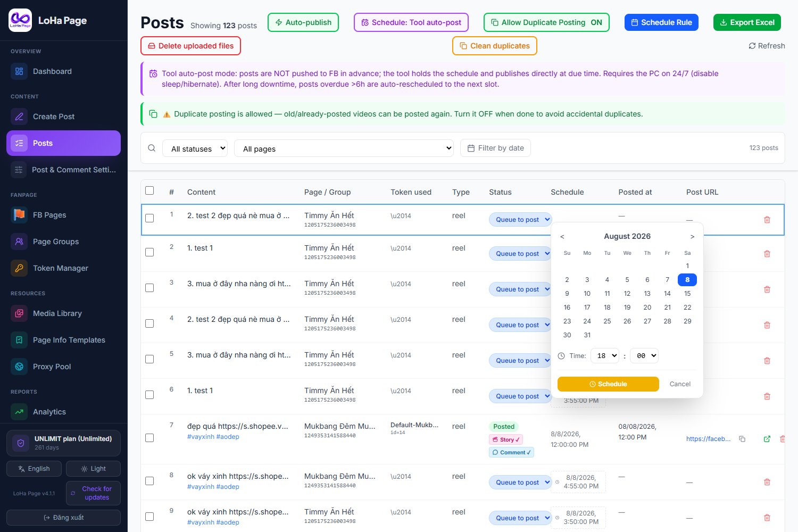798x532 pixels.
Task: Click Delete uploaded files button
Action: [190, 46]
